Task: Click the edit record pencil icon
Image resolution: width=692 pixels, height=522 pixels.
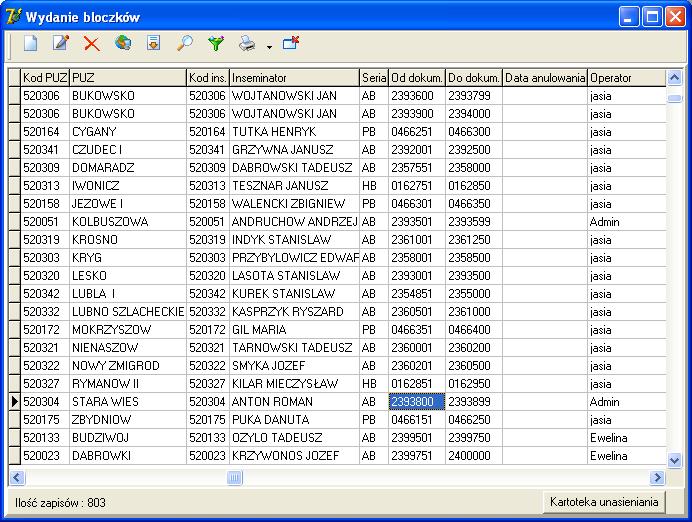Action: [x=61, y=43]
